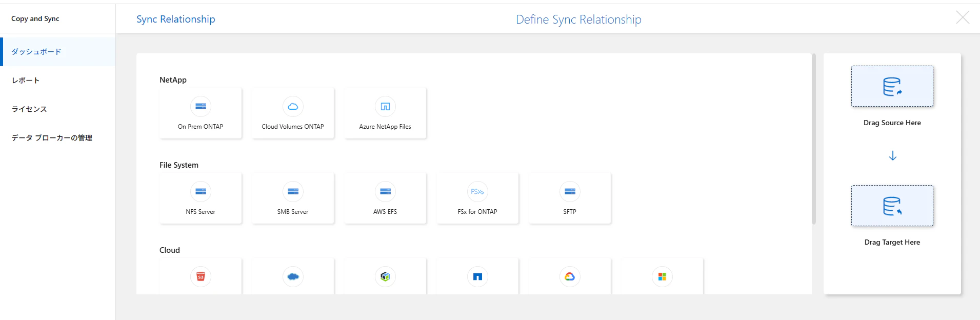Choose the red S3 bucket icon
This screenshot has width=980, height=320.
tap(201, 277)
